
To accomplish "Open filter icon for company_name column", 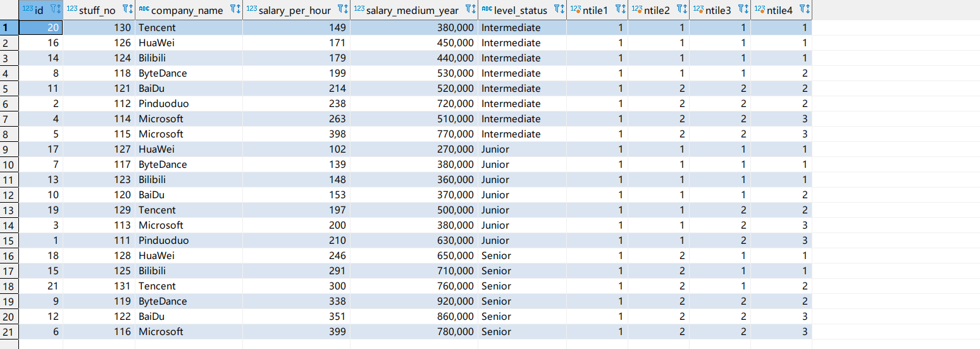I will pos(232,10).
